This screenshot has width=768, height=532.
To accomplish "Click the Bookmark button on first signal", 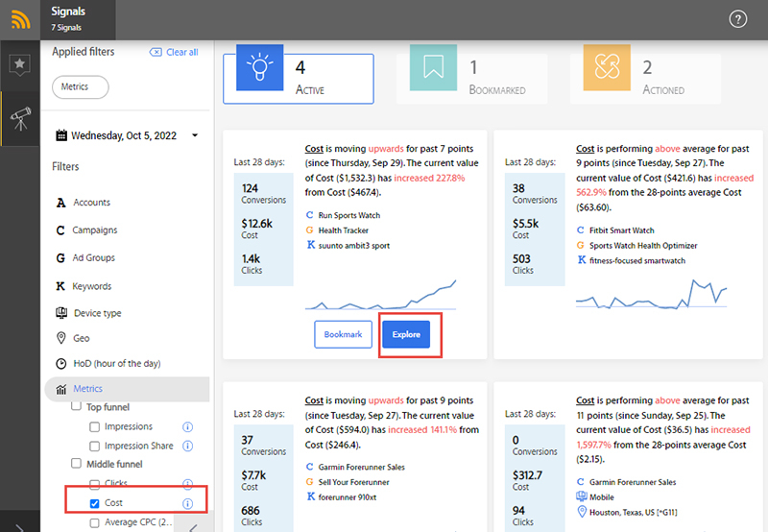I will click(343, 334).
